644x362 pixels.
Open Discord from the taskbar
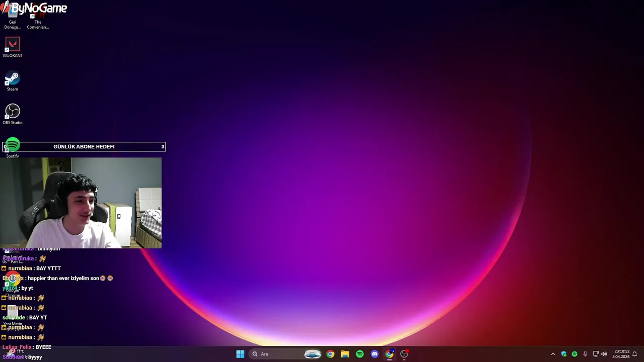[374, 354]
